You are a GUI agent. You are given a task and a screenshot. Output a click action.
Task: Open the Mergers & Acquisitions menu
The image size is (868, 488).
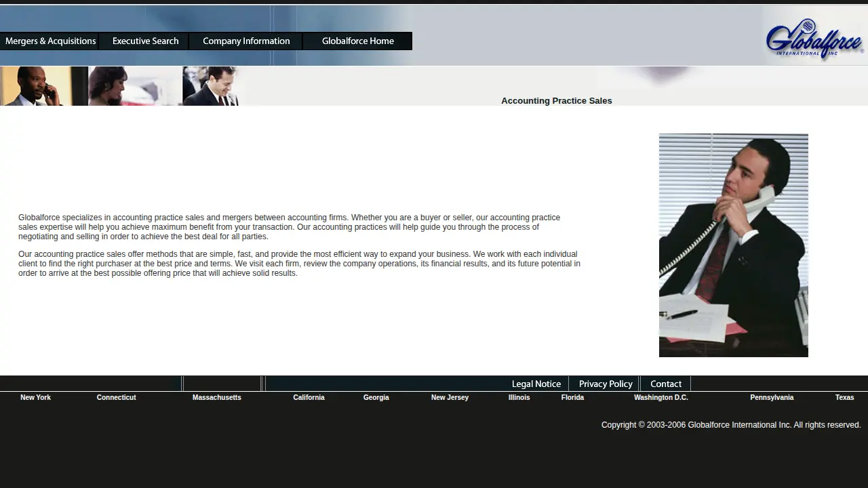pos(50,41)
